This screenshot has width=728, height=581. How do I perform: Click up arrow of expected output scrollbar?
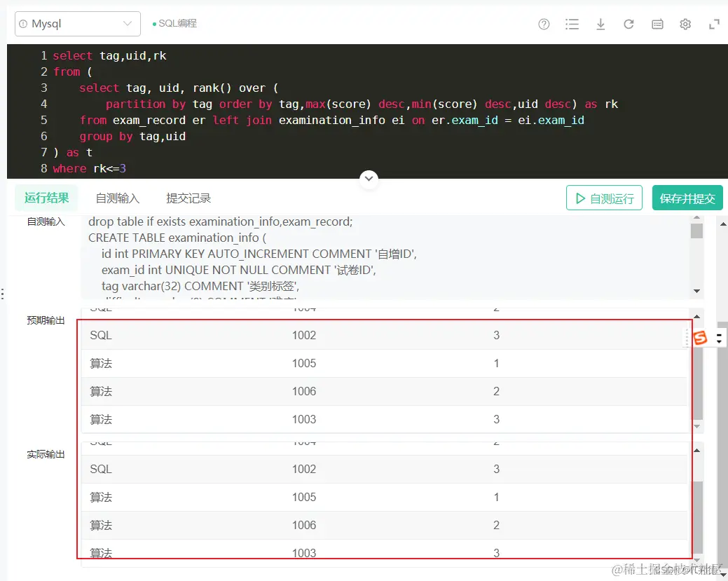point(696,316)
